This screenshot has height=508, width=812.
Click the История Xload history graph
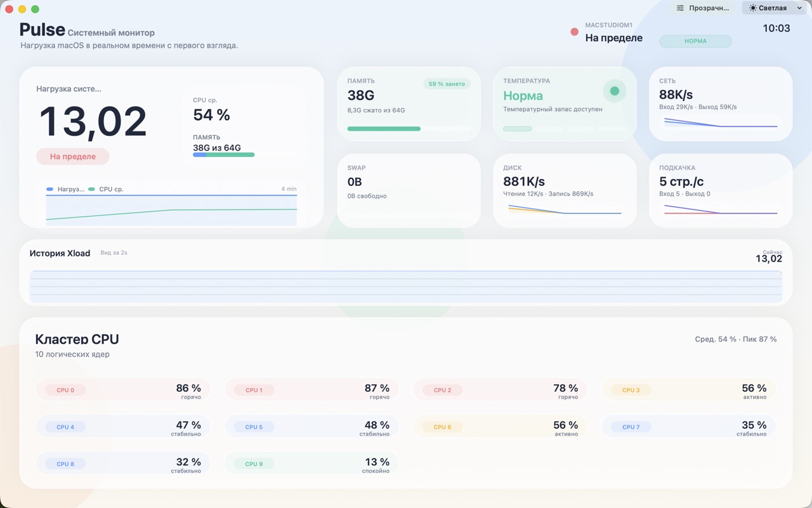click(406, 286)
